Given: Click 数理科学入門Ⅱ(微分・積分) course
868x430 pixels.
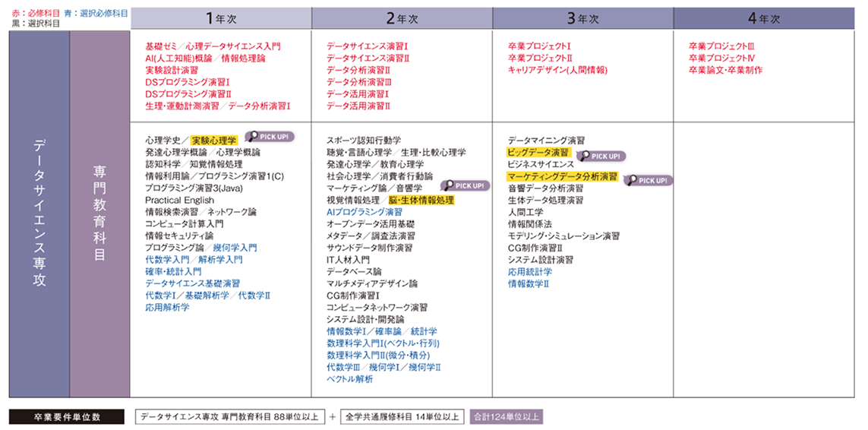Looking at the screenshot, I should [x=378, y=355].
